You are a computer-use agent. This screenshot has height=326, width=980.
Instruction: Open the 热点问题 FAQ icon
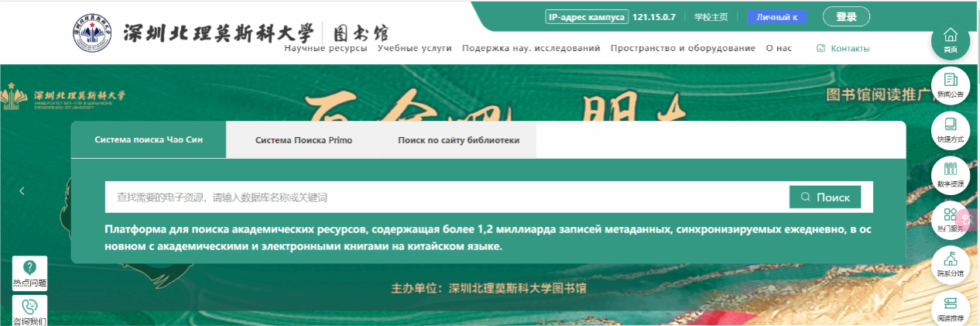29,273
